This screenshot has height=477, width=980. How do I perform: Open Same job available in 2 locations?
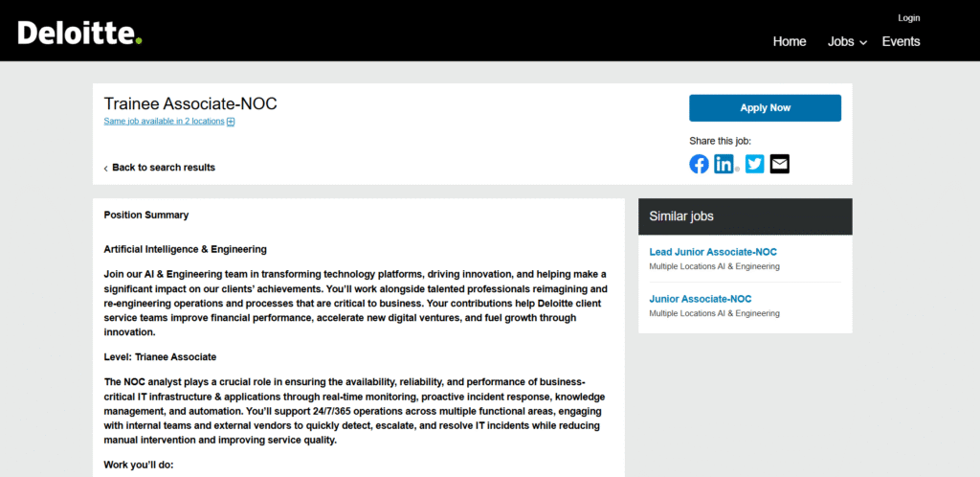click(x=164, y=122)
